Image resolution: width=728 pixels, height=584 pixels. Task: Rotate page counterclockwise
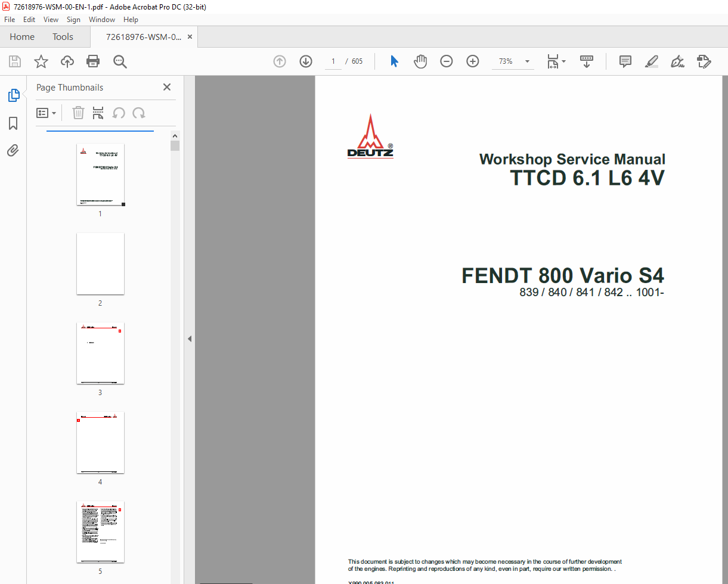pos(119,113)
